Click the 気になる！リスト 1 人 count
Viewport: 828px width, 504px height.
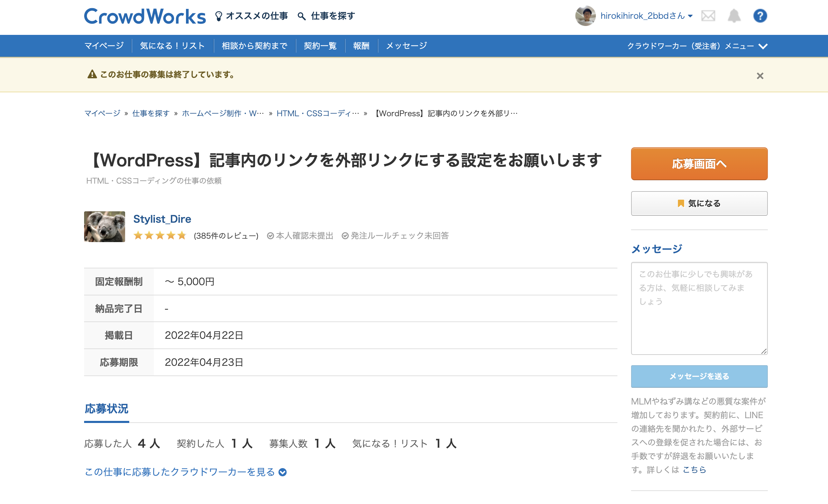(x=404, y=443)
